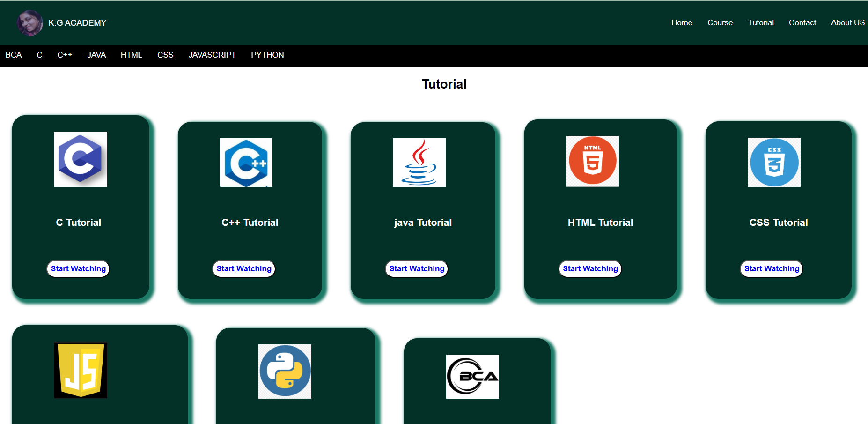Open the Contact page link

click(802, 22)
